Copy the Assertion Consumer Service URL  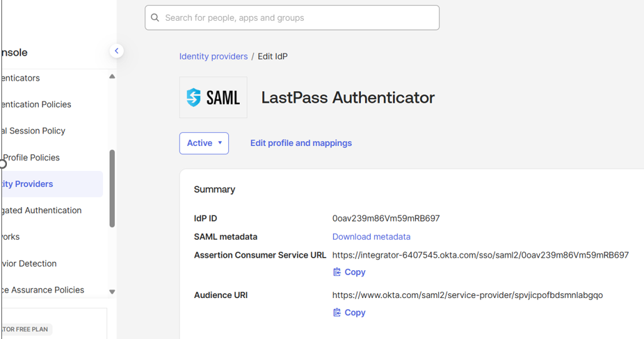[354, 272]
